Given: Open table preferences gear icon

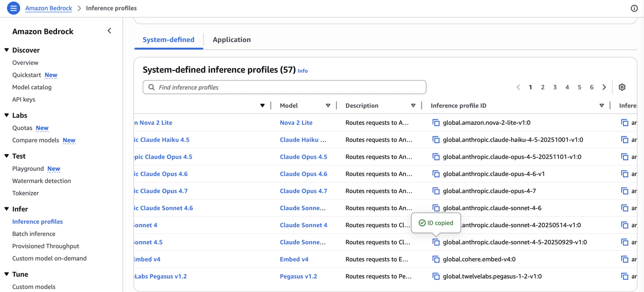Looking at the screenshot, I should (622, 87).
